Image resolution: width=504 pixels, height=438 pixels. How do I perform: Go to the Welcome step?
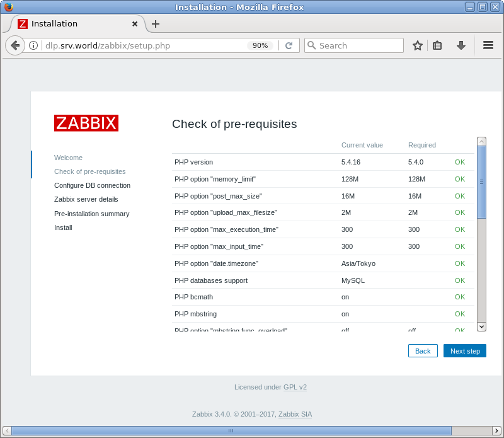click(x=68, y=158)
